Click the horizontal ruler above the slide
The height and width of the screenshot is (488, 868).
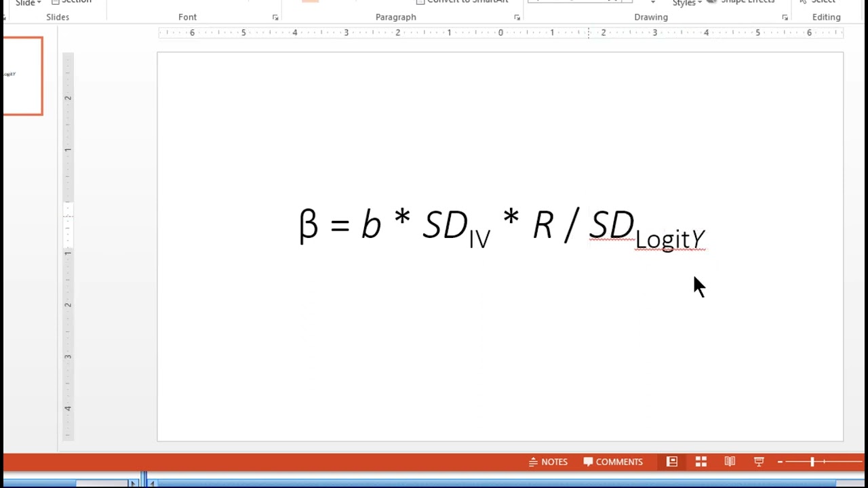(500, 33)
